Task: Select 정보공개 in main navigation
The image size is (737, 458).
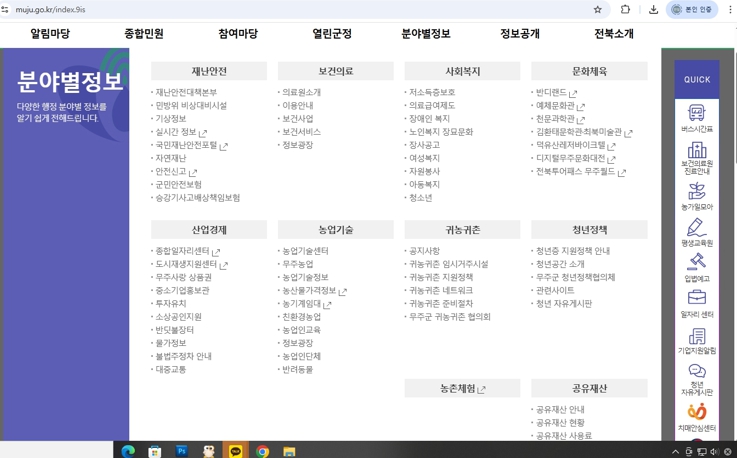Action: 519,34
